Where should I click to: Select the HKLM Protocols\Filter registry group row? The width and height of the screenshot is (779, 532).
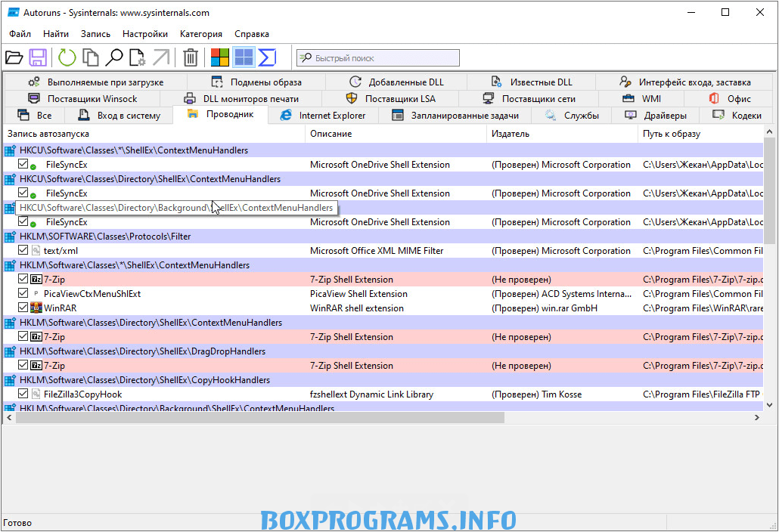pyautogui.click(x=383, y=237)
